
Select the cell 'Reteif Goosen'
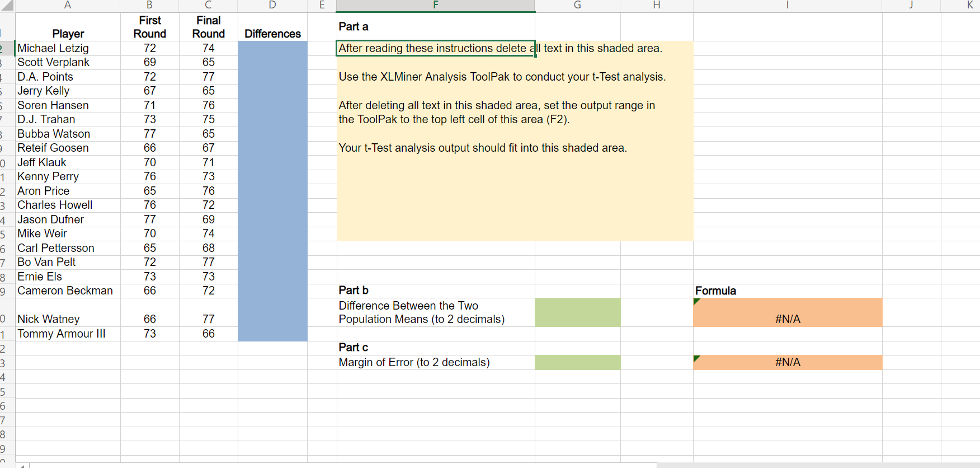click(x=68, y=148)
